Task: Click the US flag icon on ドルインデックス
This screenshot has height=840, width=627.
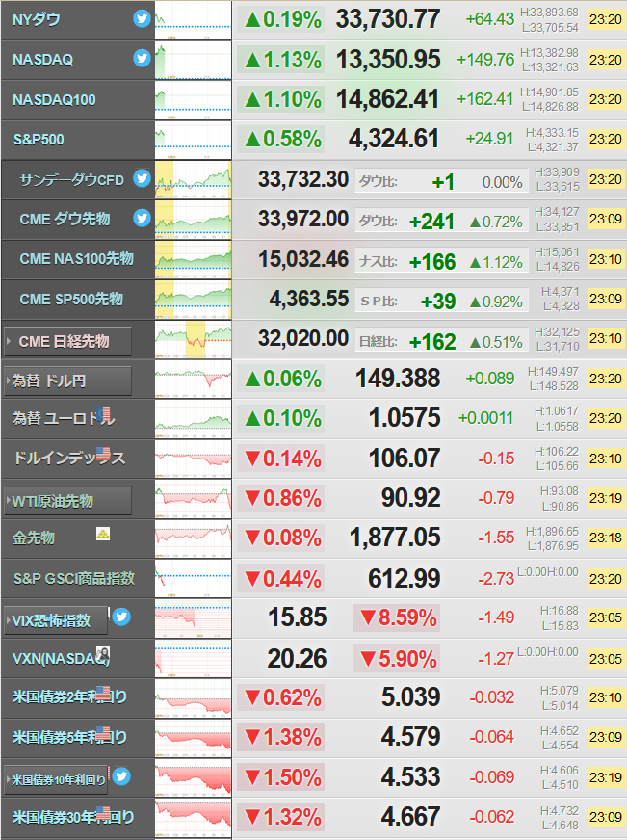Action: [x=103, y=453]
